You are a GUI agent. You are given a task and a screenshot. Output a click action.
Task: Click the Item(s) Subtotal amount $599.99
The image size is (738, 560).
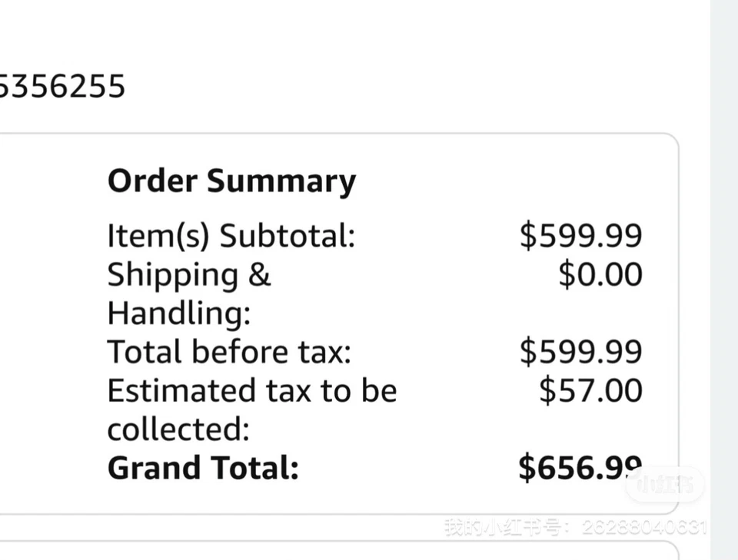pyautogui.click(x=580, y=236)
